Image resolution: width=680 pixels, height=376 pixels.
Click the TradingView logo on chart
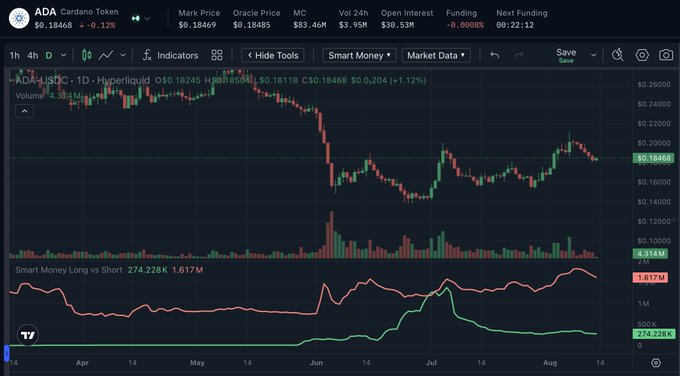pos(28,335)
